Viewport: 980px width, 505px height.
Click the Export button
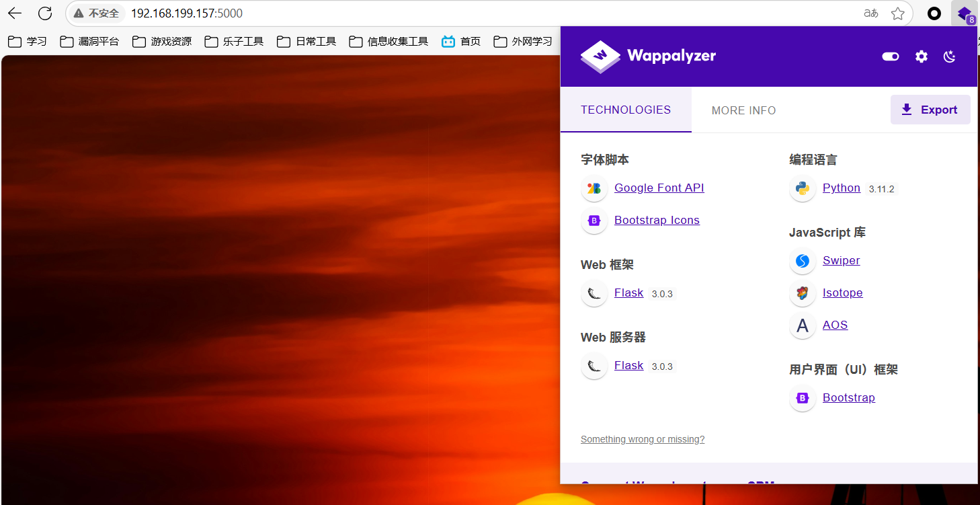point(930,110)
